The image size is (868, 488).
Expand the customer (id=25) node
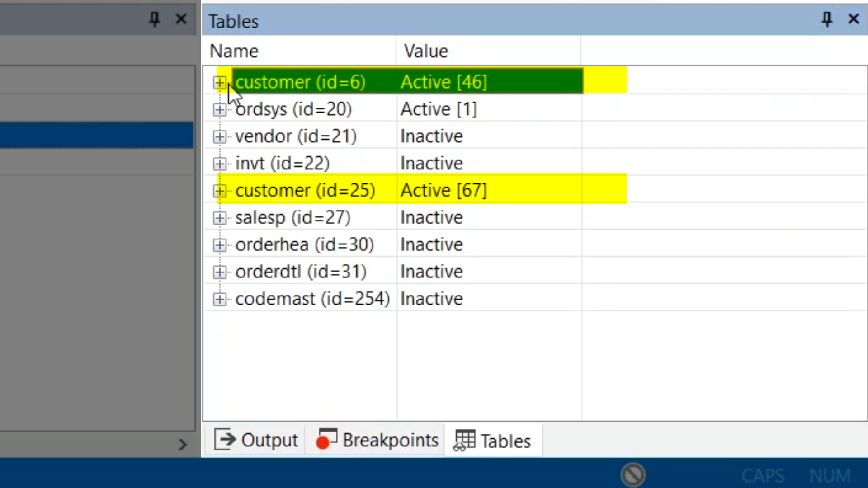[220, 191]
